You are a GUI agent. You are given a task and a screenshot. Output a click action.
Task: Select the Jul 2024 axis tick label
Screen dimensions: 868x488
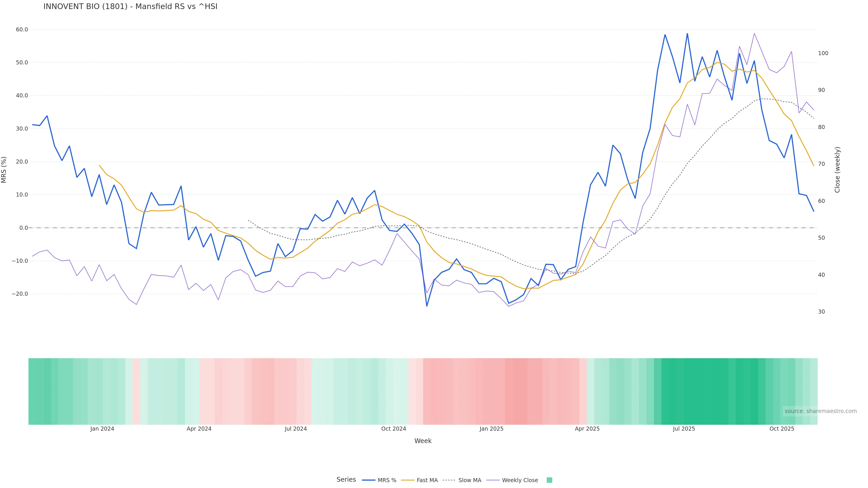(296, 429)
